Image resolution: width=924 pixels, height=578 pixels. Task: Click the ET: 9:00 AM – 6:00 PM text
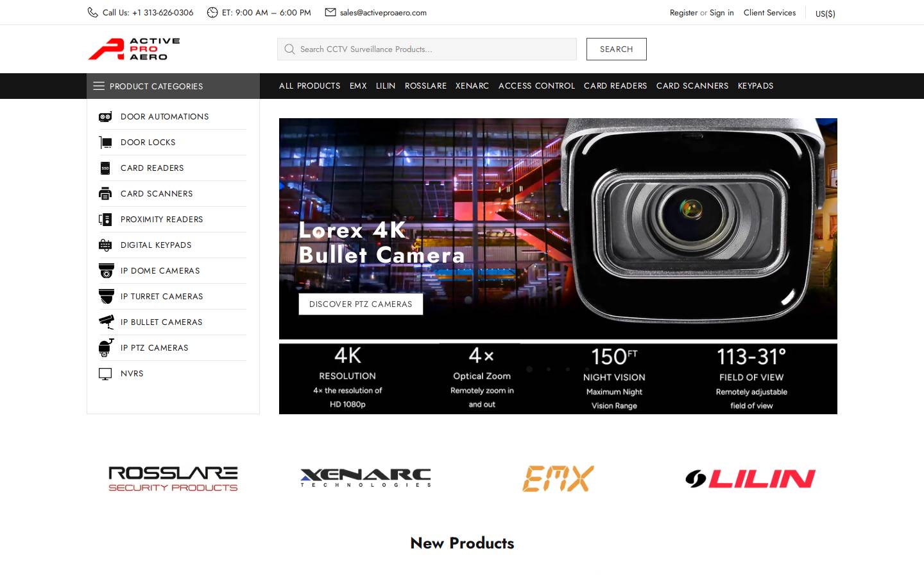[266, 12]
